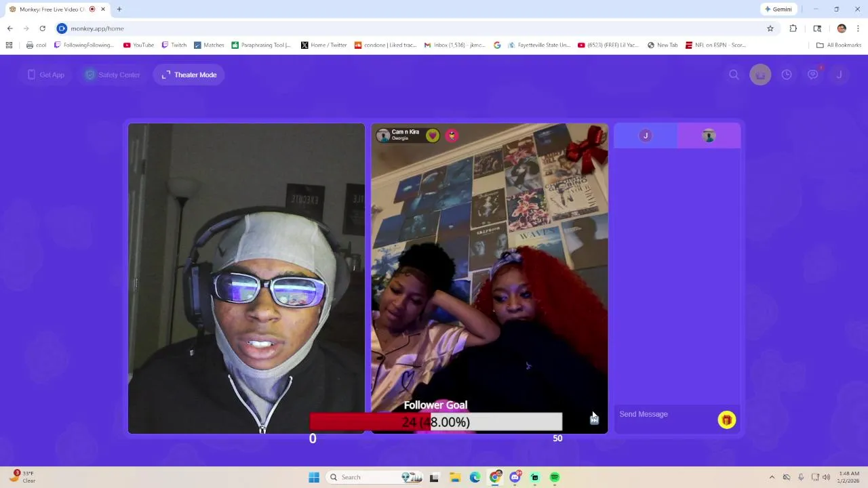Open the Safety Center
Image resolution: width=868 pixels, height=488 pixels.
point(113,75)
